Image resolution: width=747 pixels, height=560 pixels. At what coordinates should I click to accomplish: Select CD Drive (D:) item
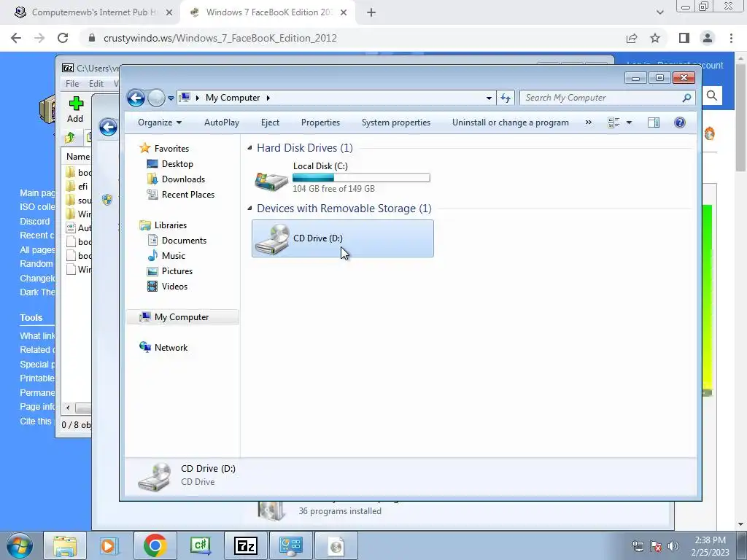[x=343, y=238]
